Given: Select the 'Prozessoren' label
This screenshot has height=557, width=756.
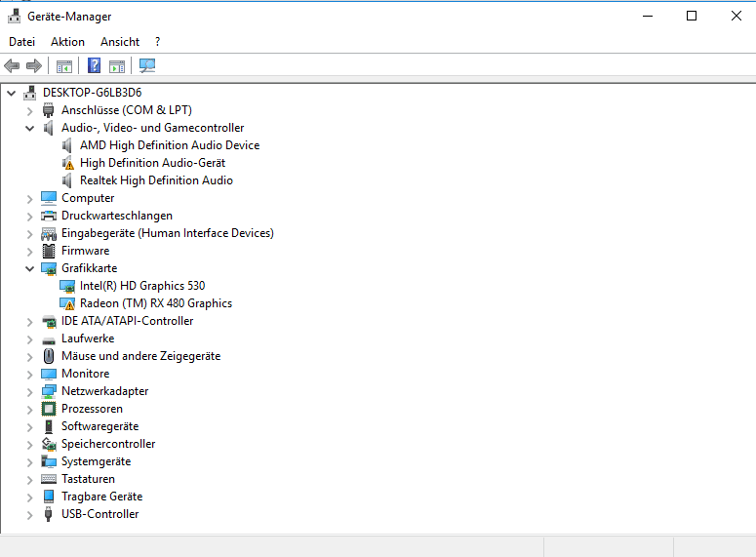Looking at the screenshot, I should point(92,409).
